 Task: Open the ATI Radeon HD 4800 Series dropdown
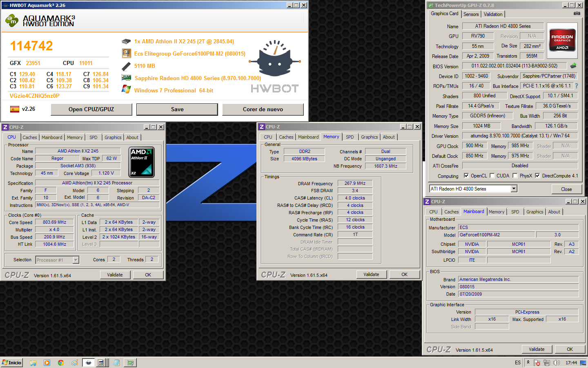(514, 188)
